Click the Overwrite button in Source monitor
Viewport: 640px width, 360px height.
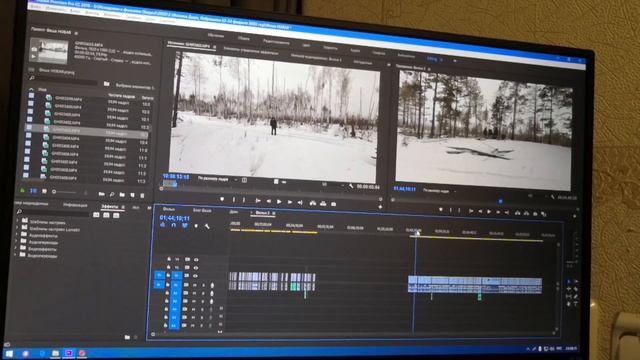323,203
